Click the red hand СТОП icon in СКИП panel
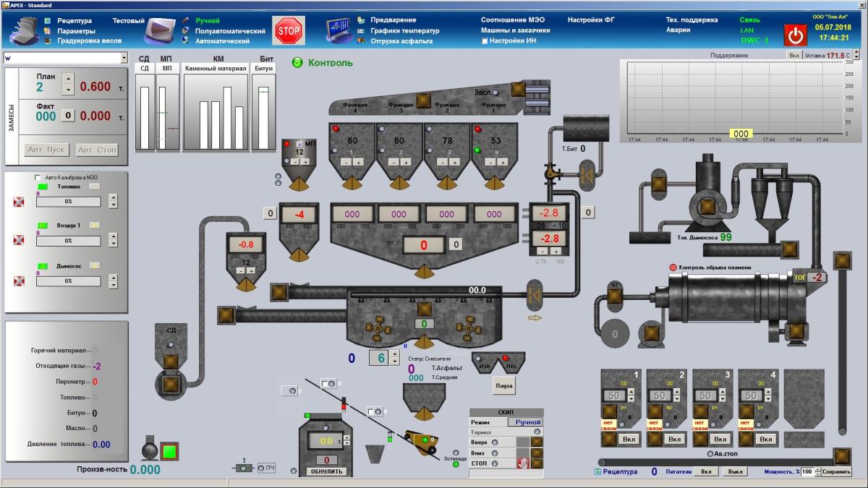Viewport: 868px width, 488px height. pyautogui.click(x=522, y=463)
